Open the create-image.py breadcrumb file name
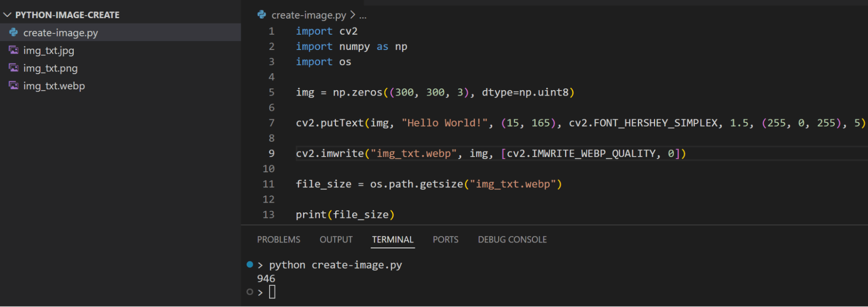The image size is (868, 307). (308, 15)
